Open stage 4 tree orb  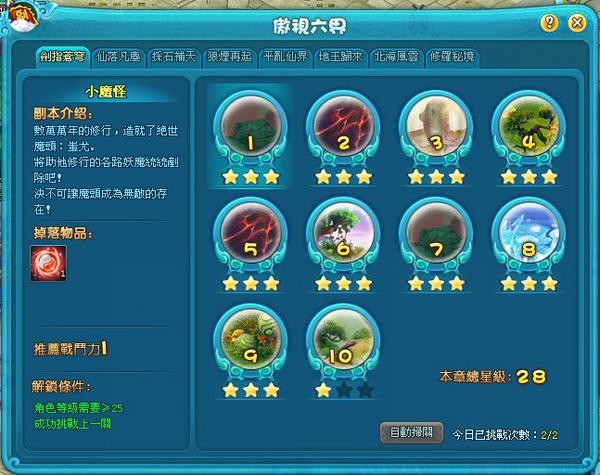529,126
